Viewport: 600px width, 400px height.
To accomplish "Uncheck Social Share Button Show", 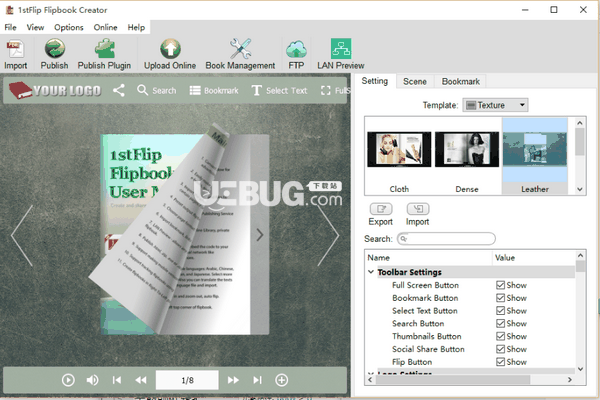I will pos(500,349).
